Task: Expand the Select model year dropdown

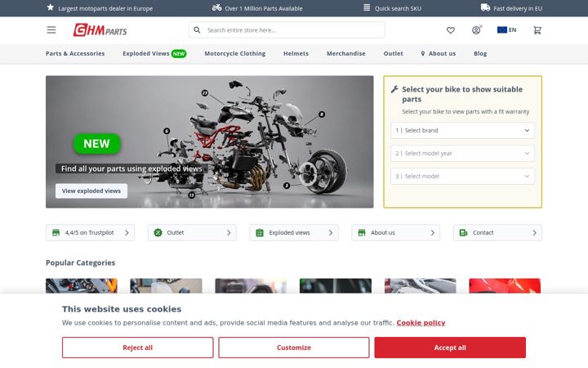Action: click(462, 153)
